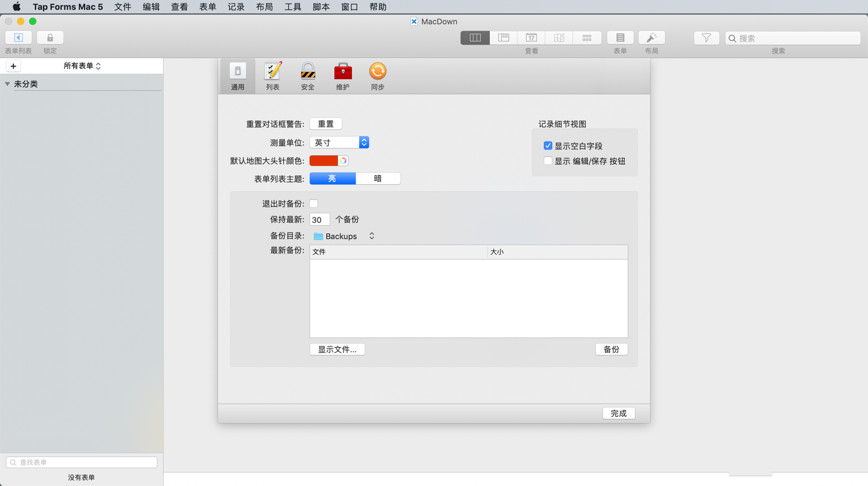Viewport: 868px width, 486px height.
Task: Open the 文件 menu
Action: coord(123,7)
